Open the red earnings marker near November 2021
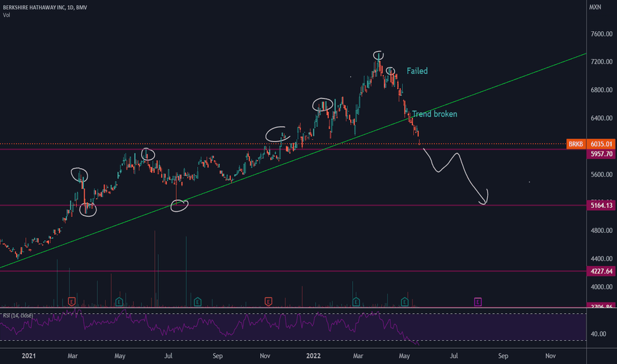The width and height of the screenshot is (617, 364). point(268,302)
